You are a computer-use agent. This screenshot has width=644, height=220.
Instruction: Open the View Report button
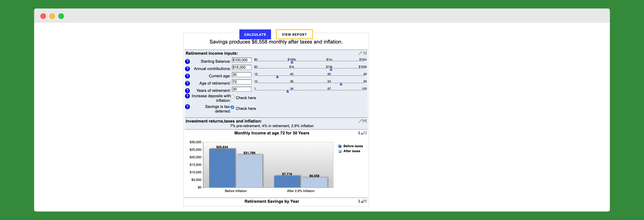coord(294,35)
